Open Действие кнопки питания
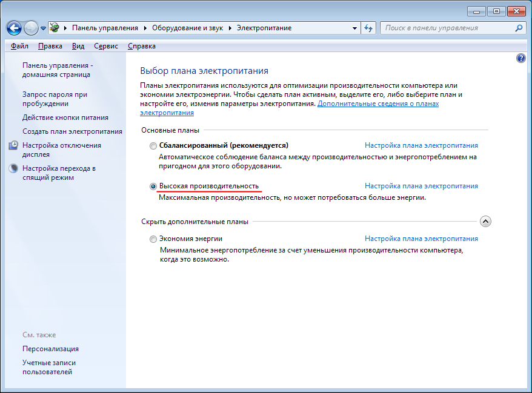Screen dimensions: 532x393 [x=65, y=117]
